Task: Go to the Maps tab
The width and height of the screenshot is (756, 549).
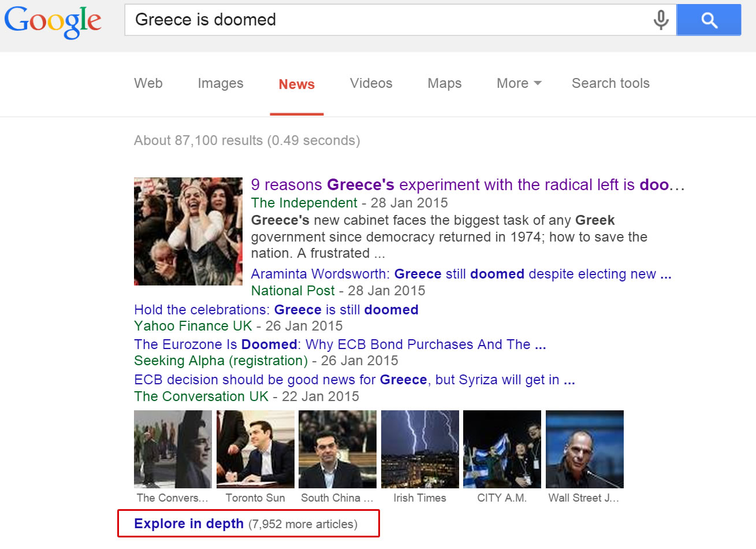Action: click(x=444, y=83)
